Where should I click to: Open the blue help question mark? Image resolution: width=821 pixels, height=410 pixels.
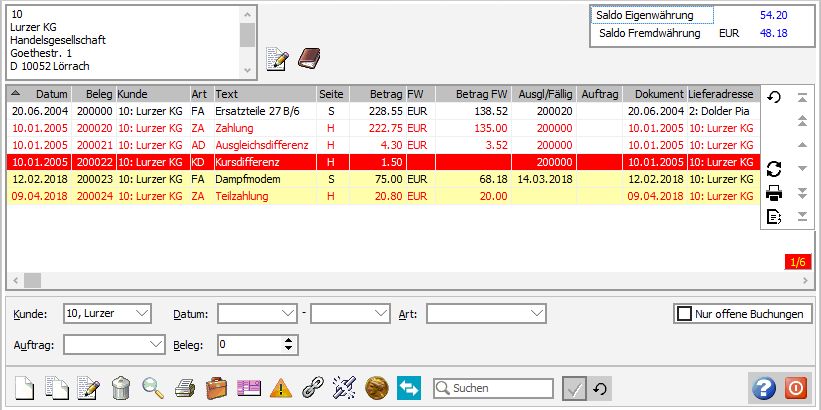[x=763, y=388]
